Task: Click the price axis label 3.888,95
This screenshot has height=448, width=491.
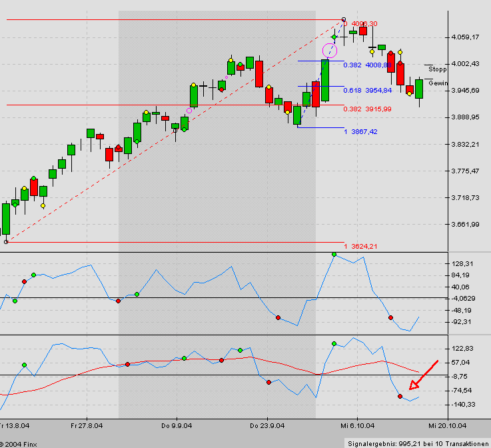Action: pos(465,117)
